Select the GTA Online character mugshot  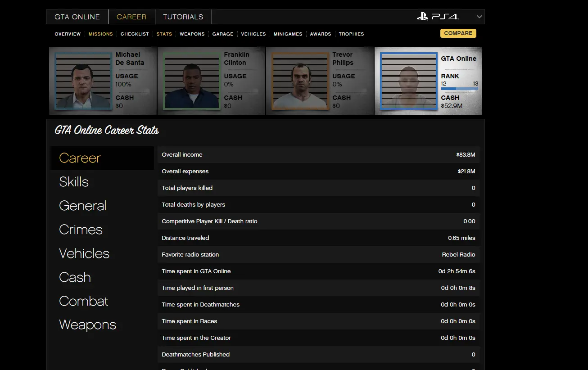(409, 81)
